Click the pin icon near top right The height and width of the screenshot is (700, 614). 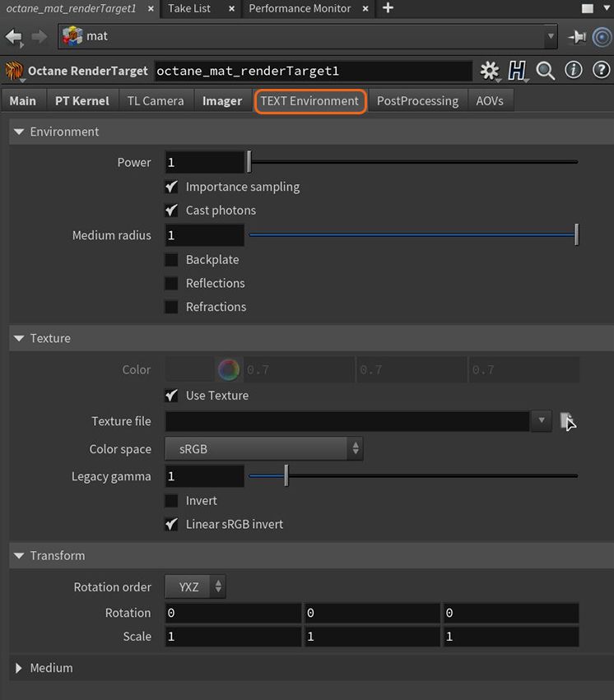pos(579,36)
